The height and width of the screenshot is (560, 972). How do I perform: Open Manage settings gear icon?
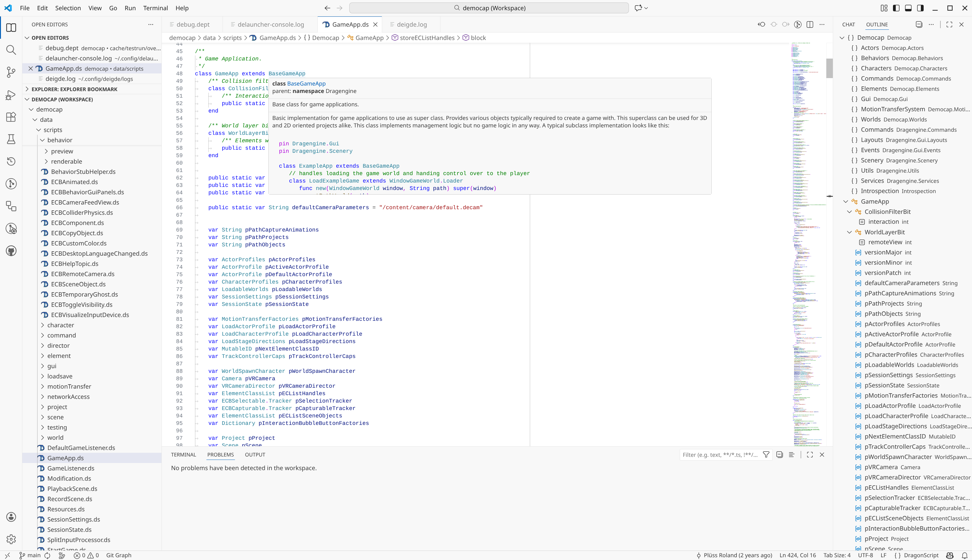(11, 539)
